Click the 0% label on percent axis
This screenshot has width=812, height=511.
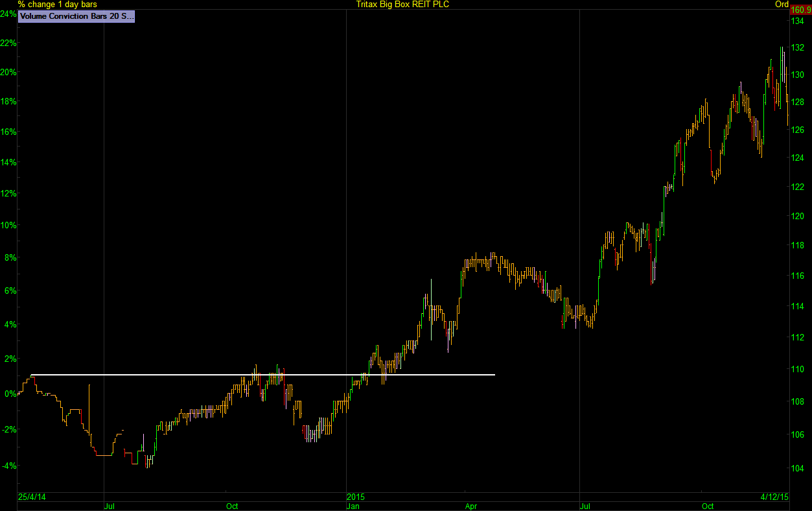pos(10,394)
